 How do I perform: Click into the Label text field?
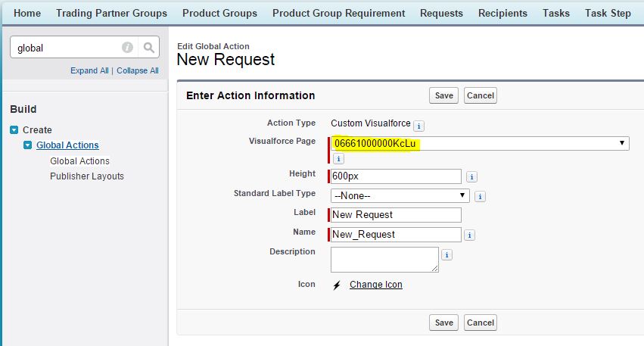click(396, 215)
